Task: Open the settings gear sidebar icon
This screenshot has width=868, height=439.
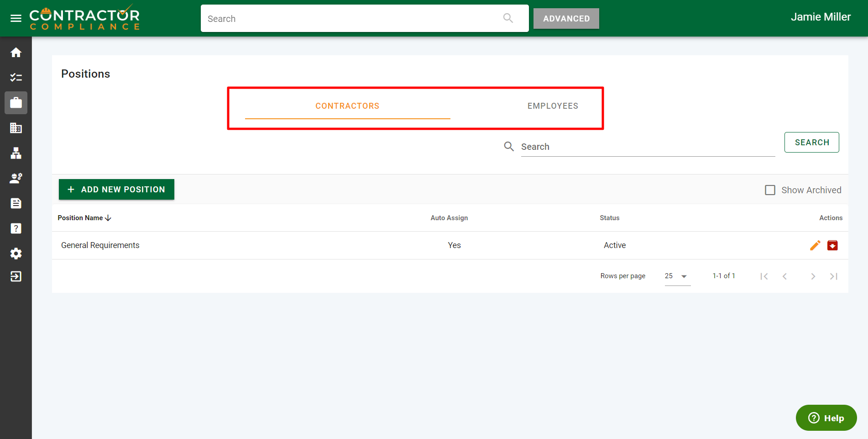Action: (x=16, y=254)
